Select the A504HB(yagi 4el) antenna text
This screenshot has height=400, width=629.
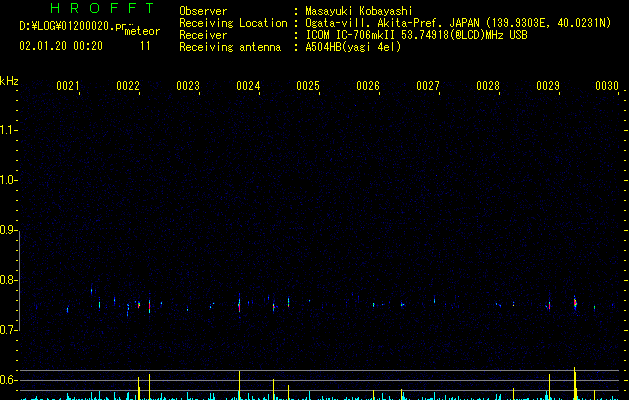tap(353, 47)
